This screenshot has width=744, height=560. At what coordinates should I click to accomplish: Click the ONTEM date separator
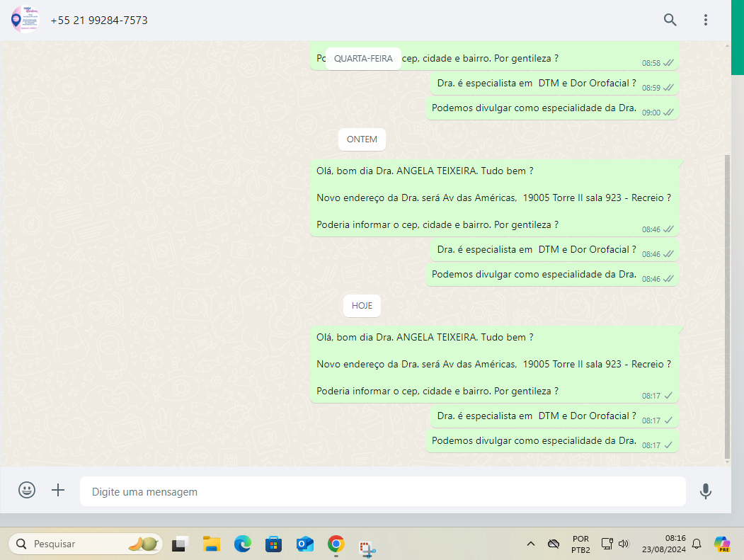point(362,139)
